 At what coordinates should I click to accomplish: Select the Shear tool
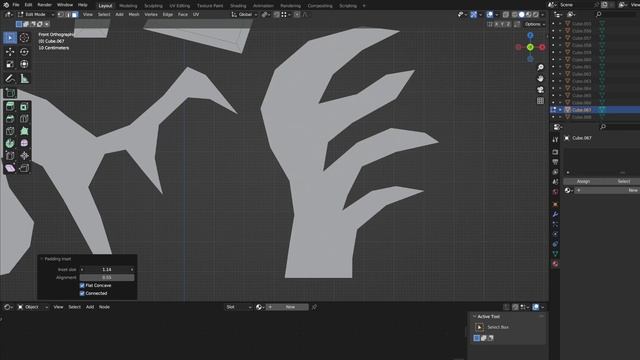(10, 168)
